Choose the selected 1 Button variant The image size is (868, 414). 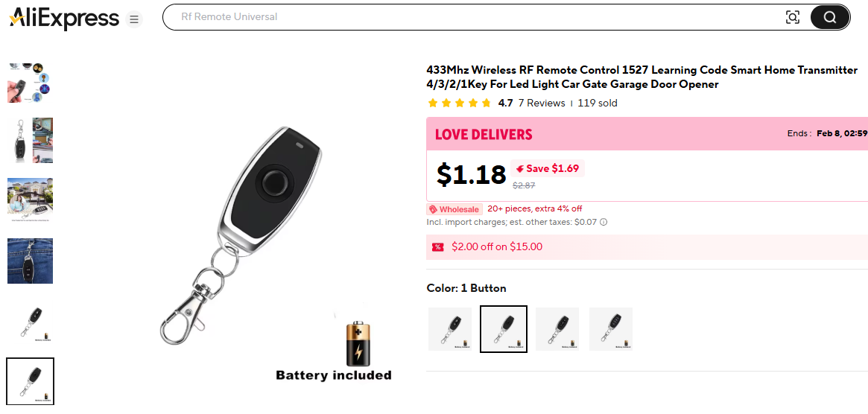click(504, 328)
